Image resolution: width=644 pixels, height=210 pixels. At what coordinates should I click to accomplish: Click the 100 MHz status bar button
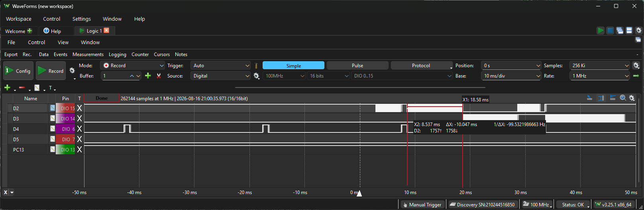point(537,204)
